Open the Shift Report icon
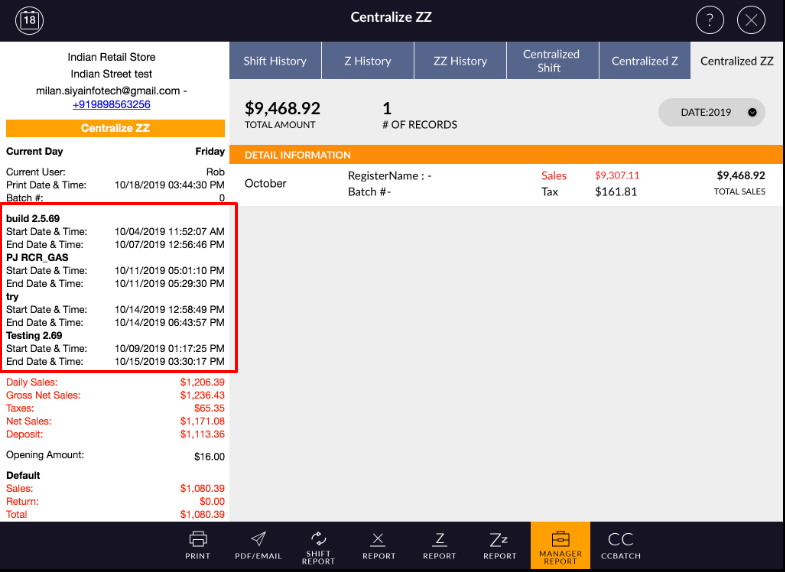Image resolution: width=785 pixels, height=572 pixels. click(x=319, y=546)
